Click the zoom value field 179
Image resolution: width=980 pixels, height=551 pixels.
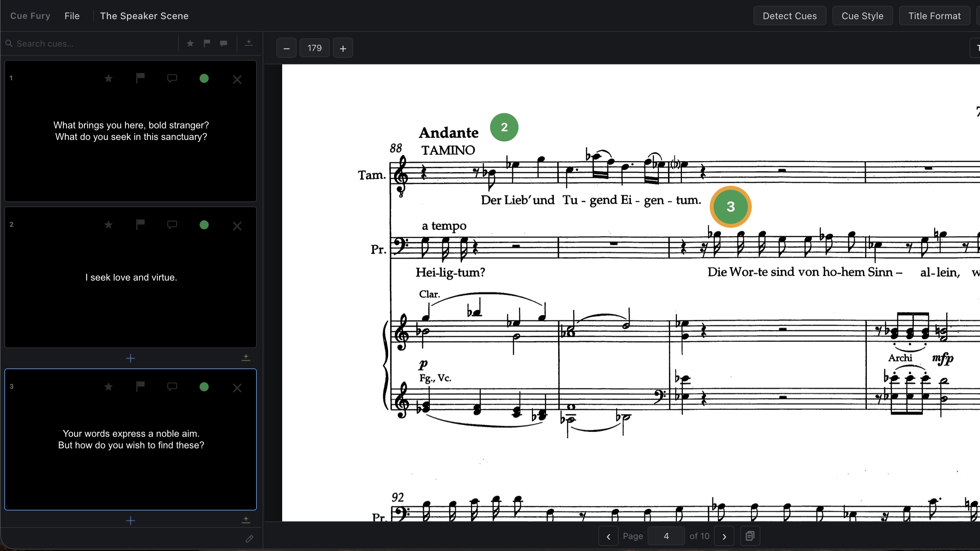click(315, 48)
